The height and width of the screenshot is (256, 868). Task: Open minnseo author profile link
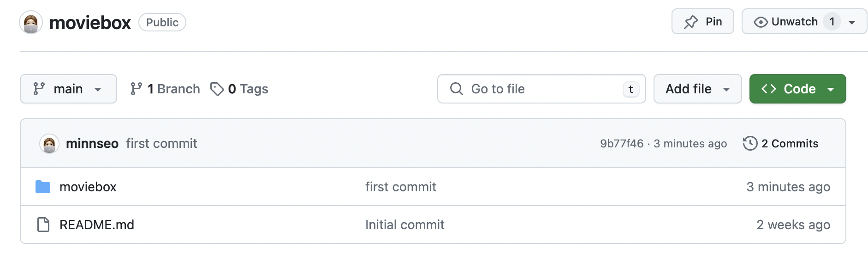pyautogui.click(x=92, y=144)
